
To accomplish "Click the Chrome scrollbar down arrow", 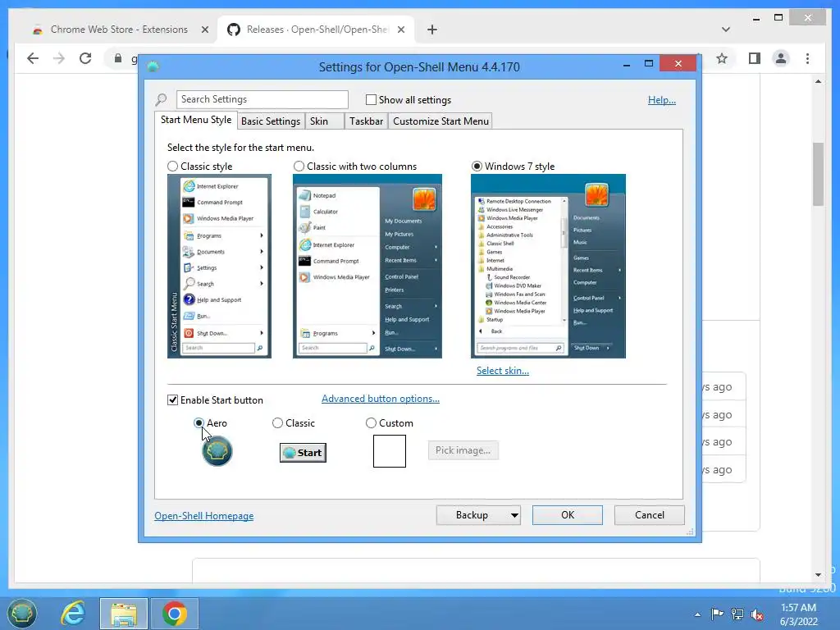I will point(818,575).
